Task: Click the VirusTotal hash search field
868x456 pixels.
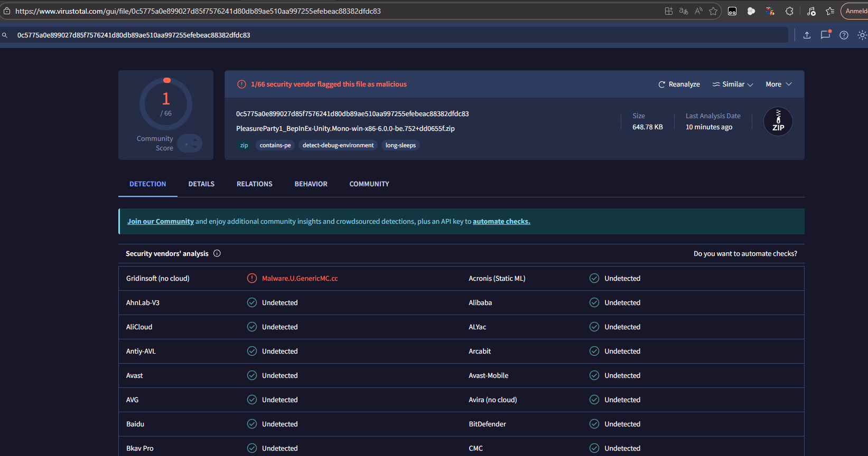Action: [396, 35]
